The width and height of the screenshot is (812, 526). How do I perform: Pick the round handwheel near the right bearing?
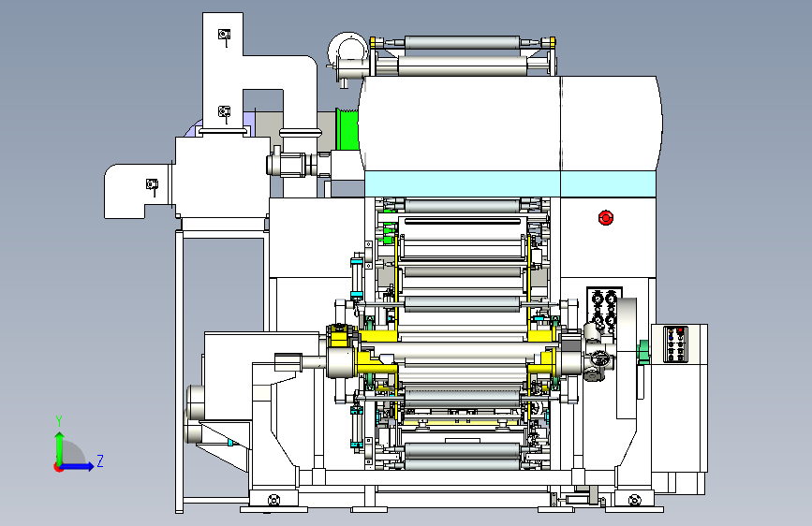(x=599, y=358)
